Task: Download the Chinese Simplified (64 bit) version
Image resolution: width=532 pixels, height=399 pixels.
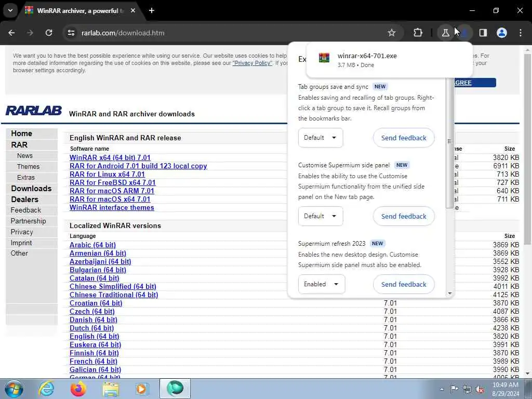Action: coord(113,287)
